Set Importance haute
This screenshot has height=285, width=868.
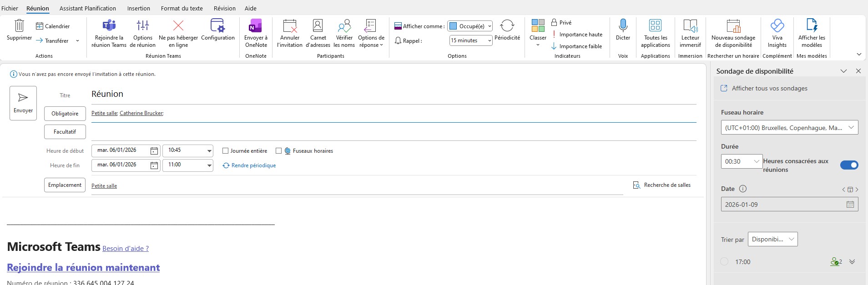click(577, 35)
